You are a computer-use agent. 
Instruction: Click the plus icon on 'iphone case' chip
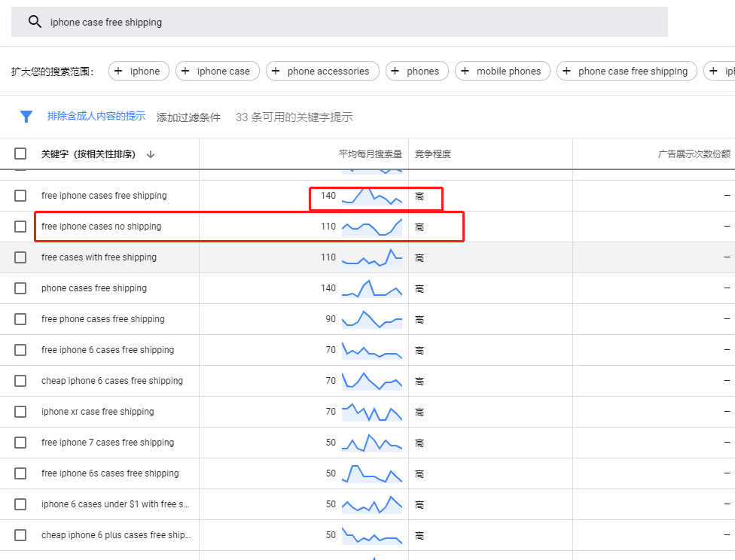pyautogui.click(x=185, y=71)
